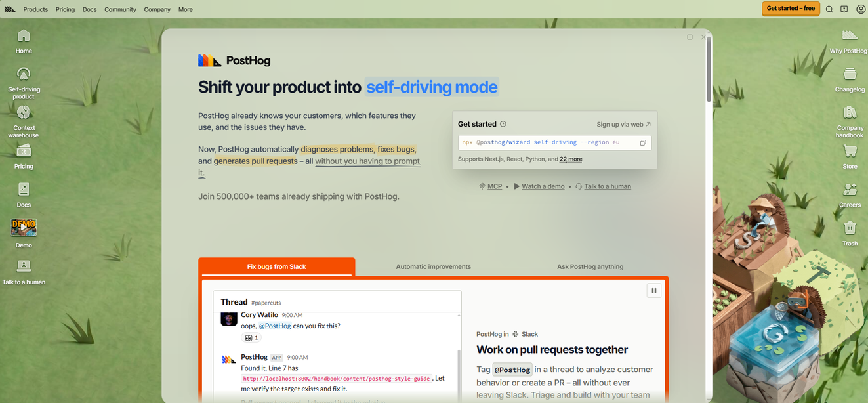Screen dimensions: 868x403
Task: Click the #papercuts channel label
Action: [266, 303]
